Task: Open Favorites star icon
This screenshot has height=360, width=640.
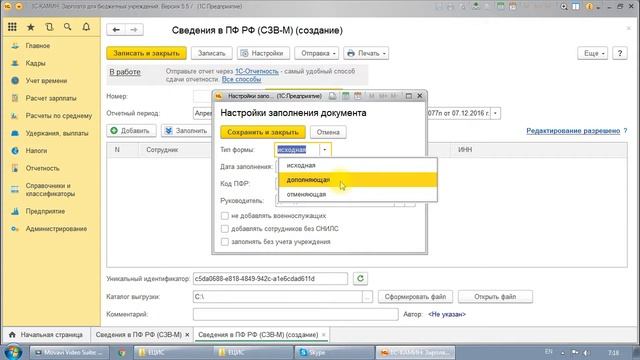Action: (x=31, y=27)
